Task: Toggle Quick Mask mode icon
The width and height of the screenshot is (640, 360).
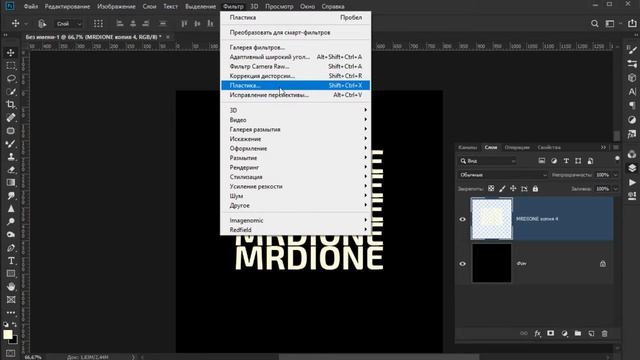Action: pos(11,353)
